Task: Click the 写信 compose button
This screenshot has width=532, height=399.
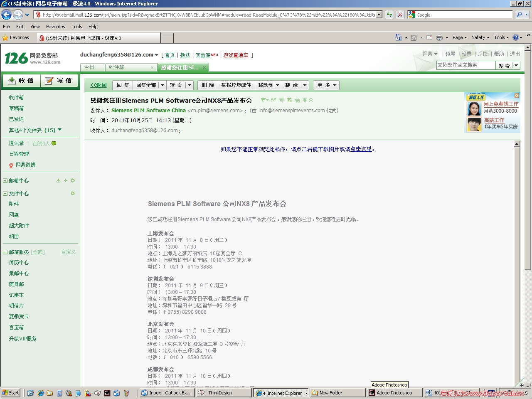Action: (59, 81)
